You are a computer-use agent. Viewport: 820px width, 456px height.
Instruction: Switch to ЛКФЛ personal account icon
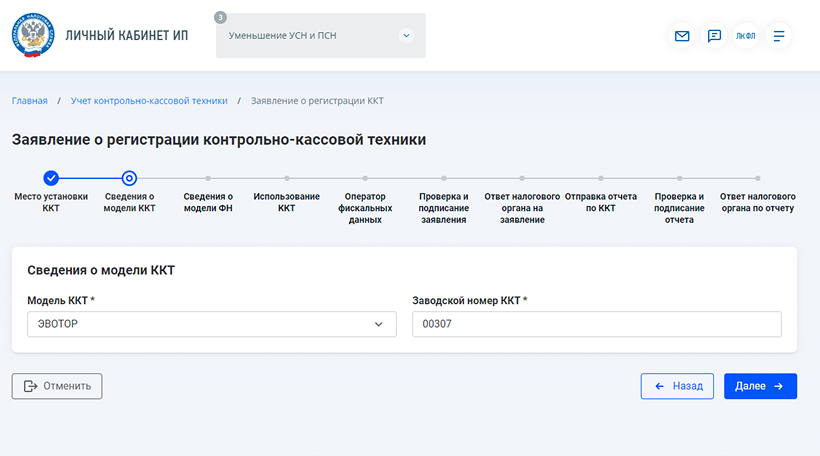[746, 36]
